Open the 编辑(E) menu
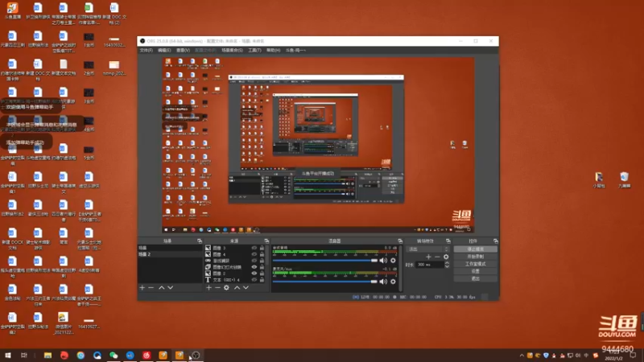 (164, 50)
